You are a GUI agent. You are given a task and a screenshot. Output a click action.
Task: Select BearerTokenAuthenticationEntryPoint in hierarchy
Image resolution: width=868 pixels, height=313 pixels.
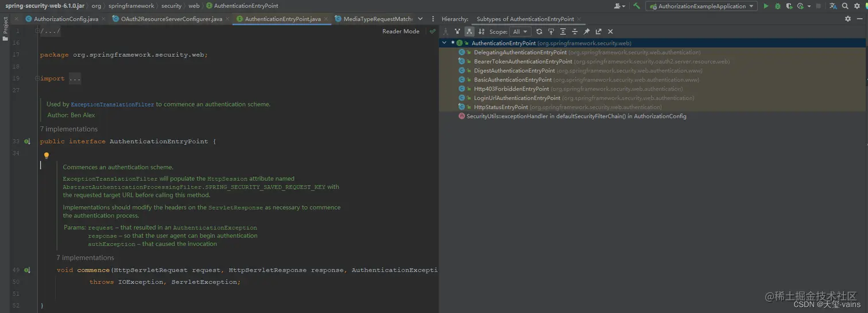click(x=652, y=61)
